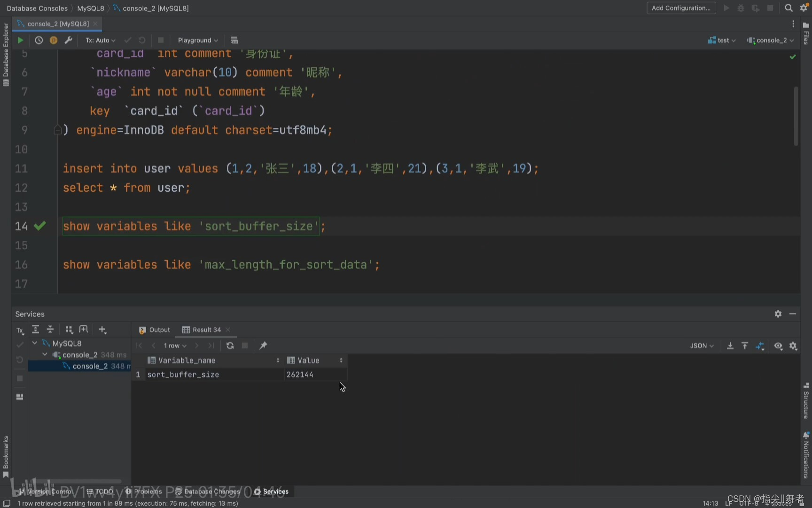812x508 pixels.
Task: Open result view options via the eye icon
Action: (779, 346)
